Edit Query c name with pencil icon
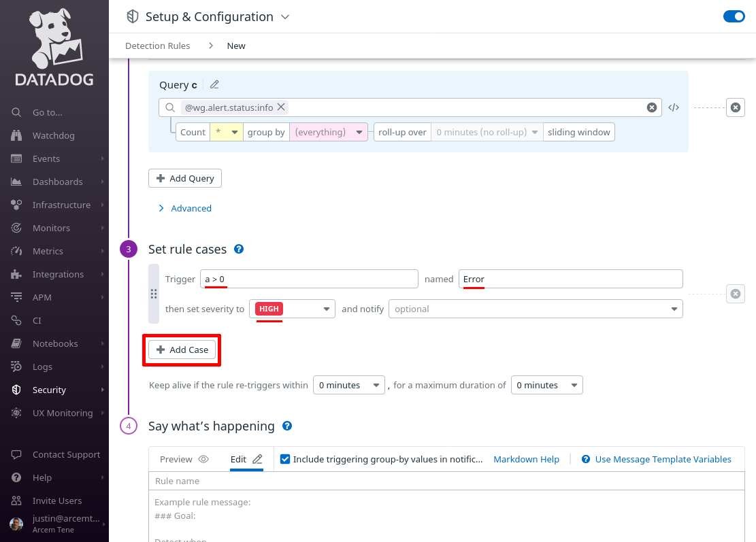This screenshot has width=756, height=542. click(214, 85)
